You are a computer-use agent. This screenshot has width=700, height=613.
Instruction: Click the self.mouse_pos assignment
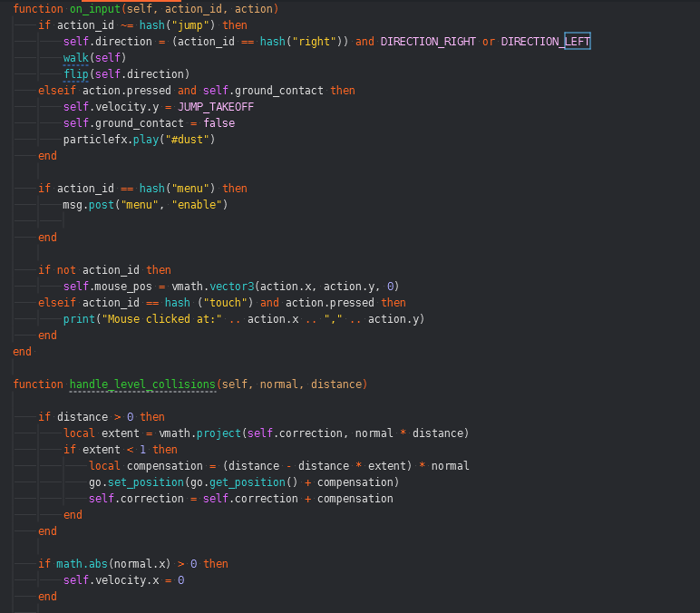pyautogui.click(x=107, y=287)
